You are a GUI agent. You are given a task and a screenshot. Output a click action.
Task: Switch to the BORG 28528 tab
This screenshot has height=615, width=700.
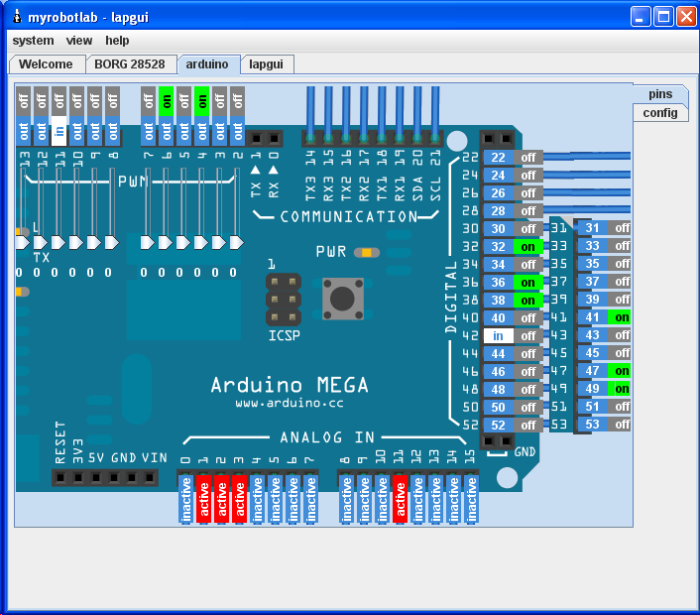(x=130, y=64)
